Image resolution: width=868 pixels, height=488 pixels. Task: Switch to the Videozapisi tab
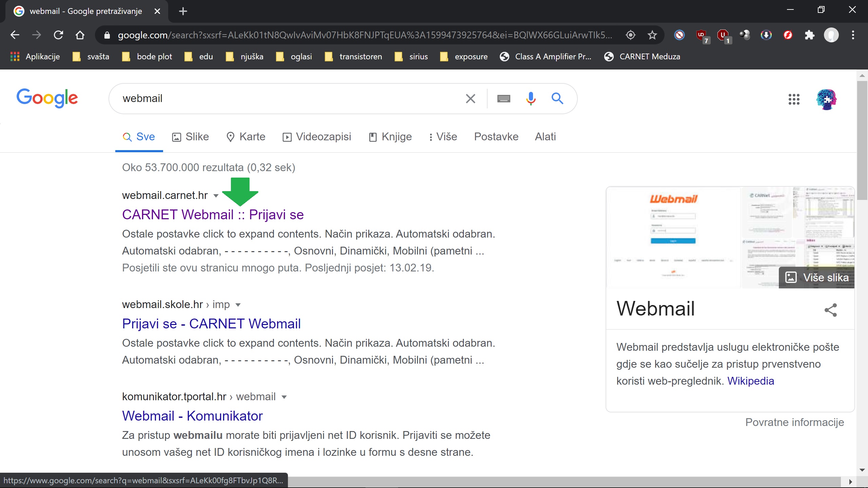tap(317, 137)
